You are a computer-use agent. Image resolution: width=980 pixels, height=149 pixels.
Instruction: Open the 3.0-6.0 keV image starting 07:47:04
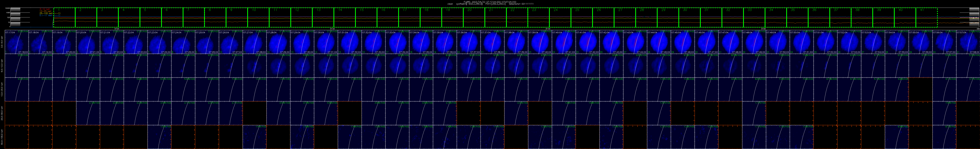(x=730, y=42)
